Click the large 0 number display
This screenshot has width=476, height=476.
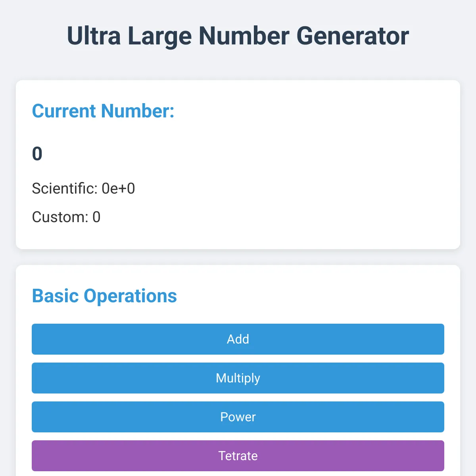tap(36, 154)
